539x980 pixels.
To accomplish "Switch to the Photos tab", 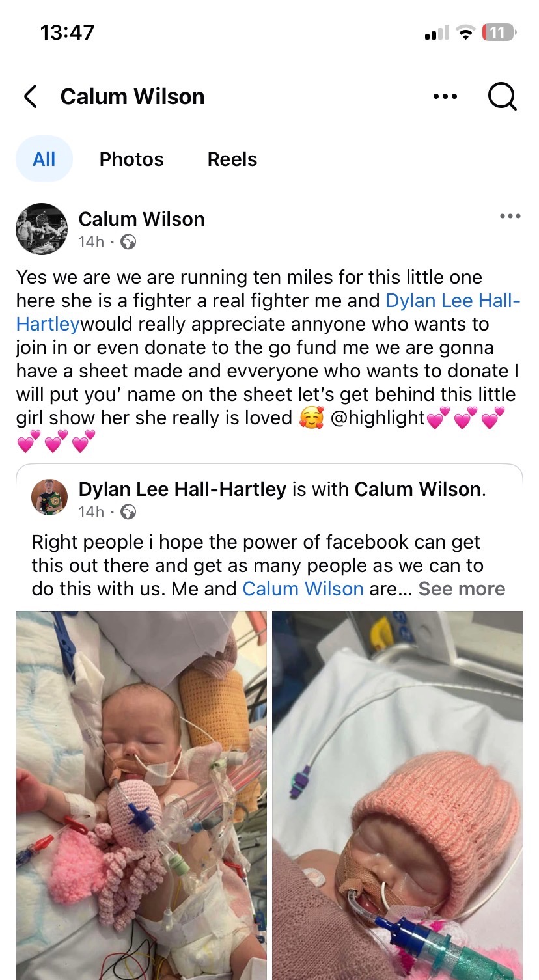I will (x=131, y=159).
